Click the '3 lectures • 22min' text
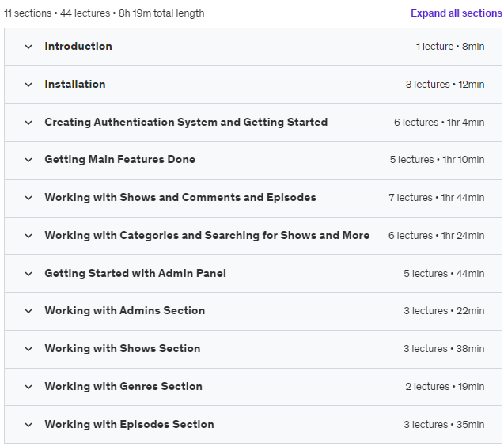 [x=444, y=311]
